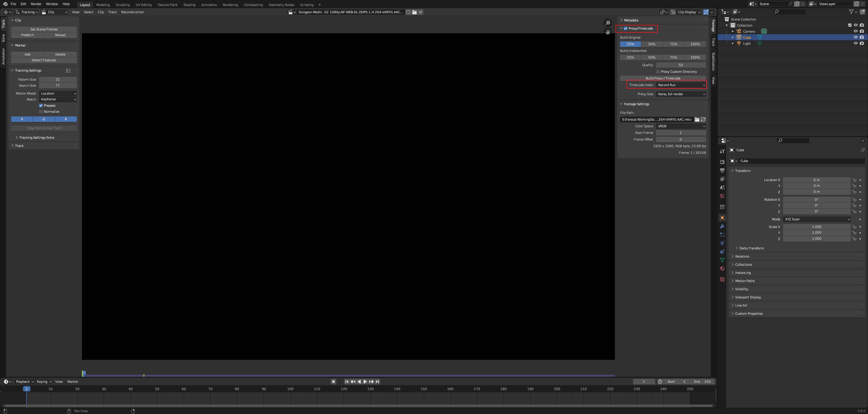Click the open clip folder icon in header
Image resolution: width=868 pixels, height=414 pixels.
tap(414, 12)
